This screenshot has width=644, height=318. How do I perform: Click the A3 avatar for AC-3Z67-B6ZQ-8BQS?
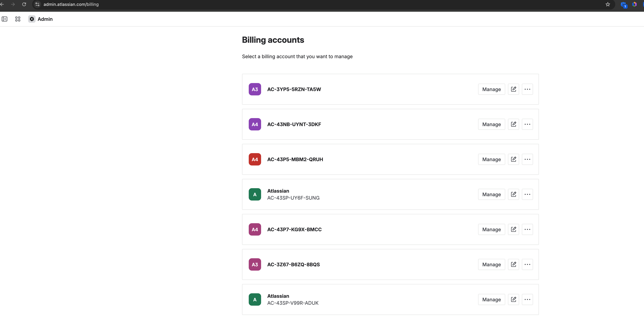point(255,265)
